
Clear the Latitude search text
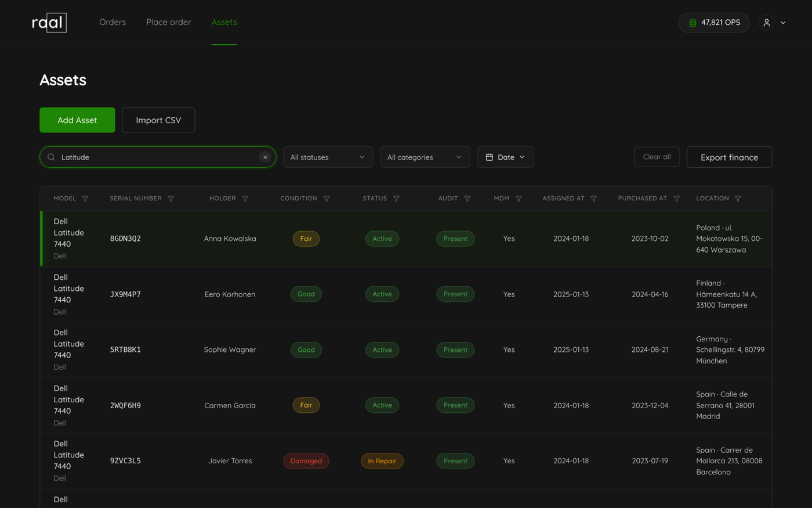click(265, 157)
